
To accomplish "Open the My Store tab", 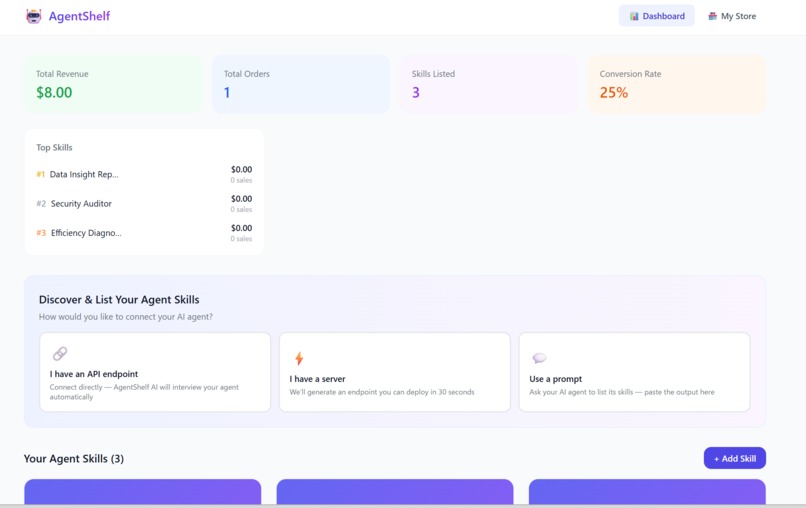I will tap(732, 16).
